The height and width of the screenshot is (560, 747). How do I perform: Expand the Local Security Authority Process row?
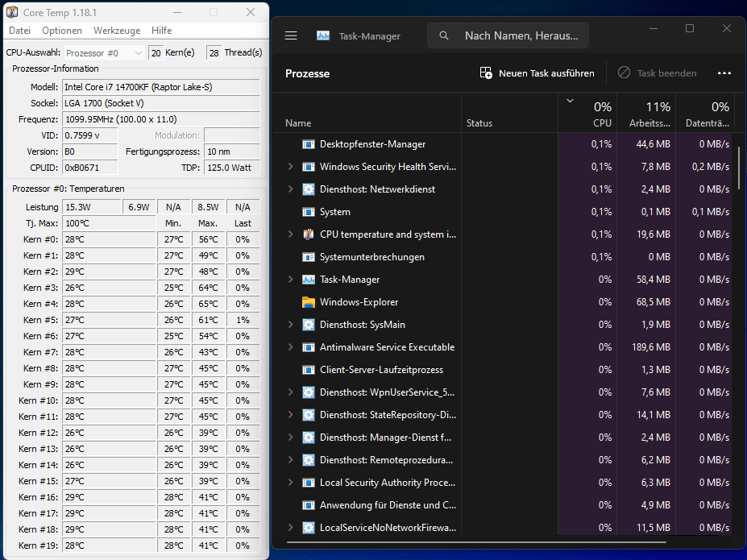tap(291, 483)
